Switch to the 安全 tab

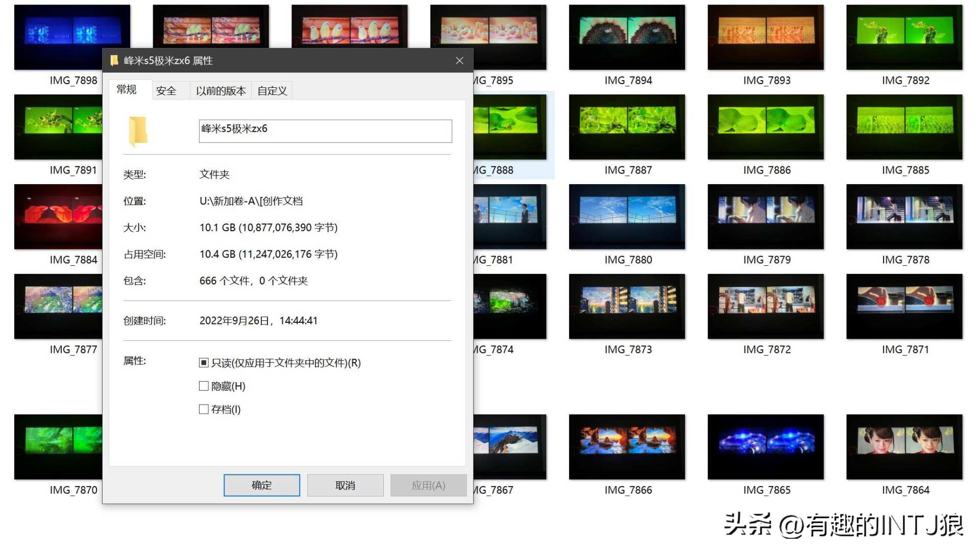tap(168, 91)
